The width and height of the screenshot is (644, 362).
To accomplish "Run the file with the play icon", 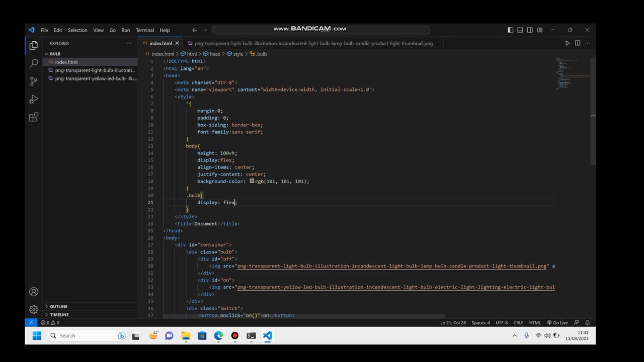I will pyautogui.click(x=568, y=43).
